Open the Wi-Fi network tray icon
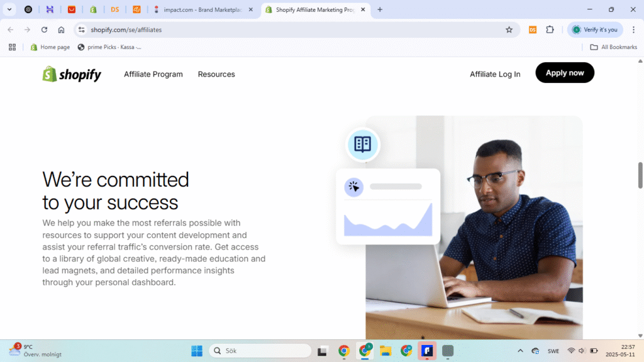This screenshot has width=644, height=362. tap(571, 351)
